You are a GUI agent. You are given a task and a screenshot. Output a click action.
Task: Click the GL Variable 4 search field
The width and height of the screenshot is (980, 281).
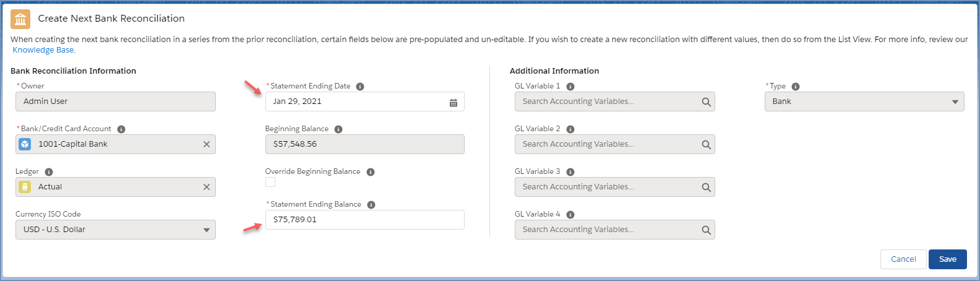614,230
